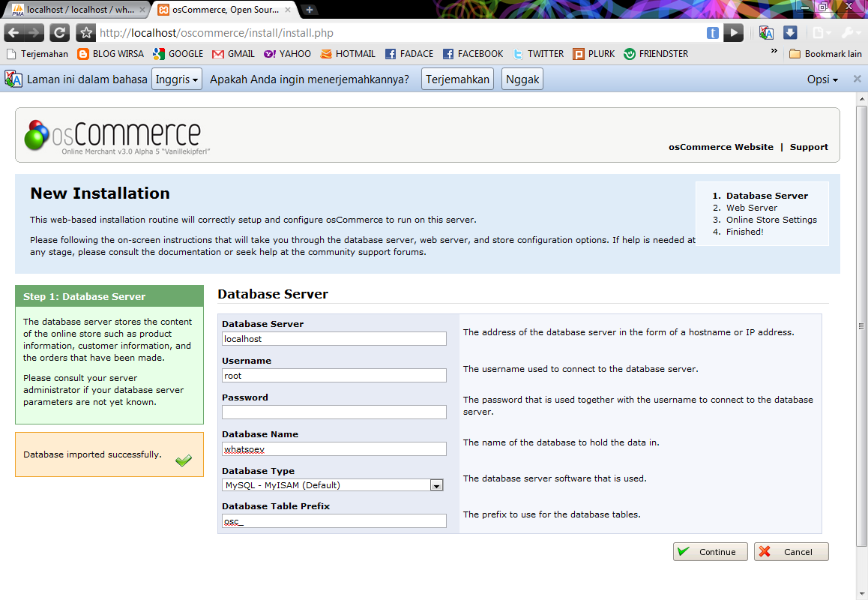Close the translation bar
The image size is (868, 600).
click(x=857, y=79)
